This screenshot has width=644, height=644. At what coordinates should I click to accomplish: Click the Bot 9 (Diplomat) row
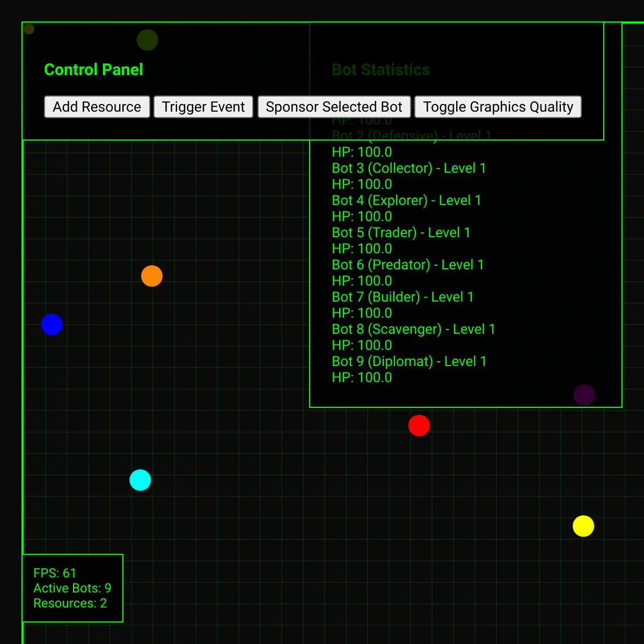(409, 361)
